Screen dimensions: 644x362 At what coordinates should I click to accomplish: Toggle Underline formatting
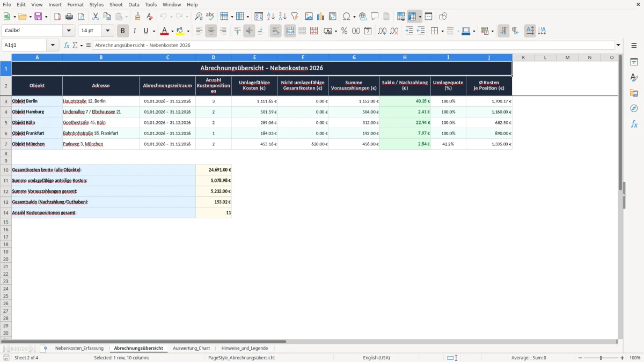pos(145,31)
